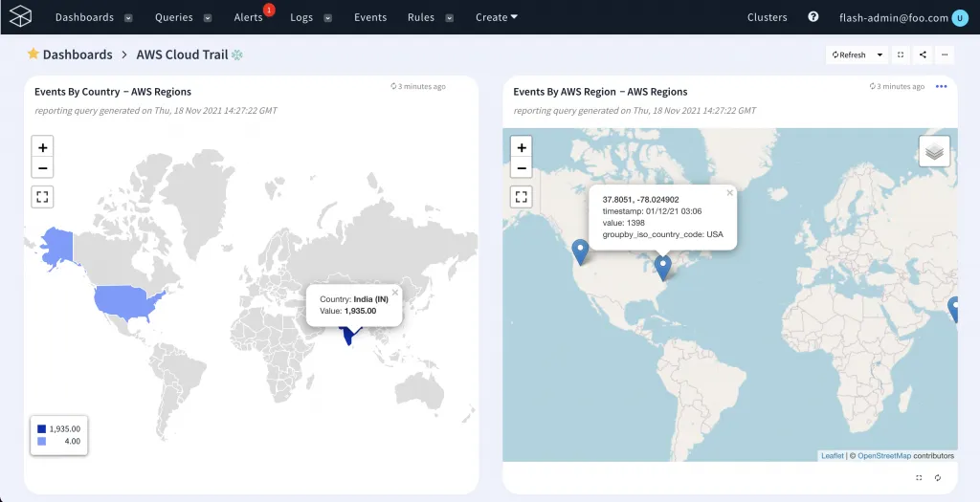This screenshot has height=502, width=980.
Task: Zoom out on the Events By Country map
Action: pyautogui.click(x=42, y=168)
